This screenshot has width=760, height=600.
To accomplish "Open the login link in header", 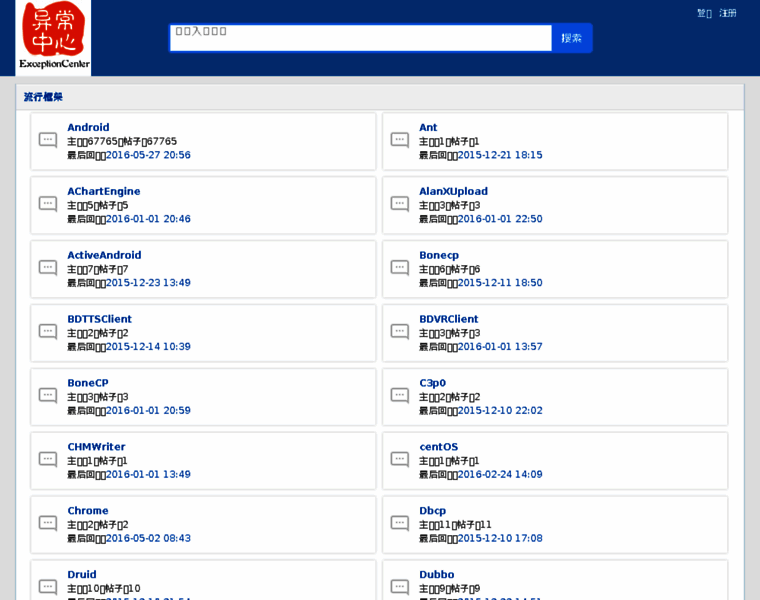I will pyautogui.click(x=704, y=13).
